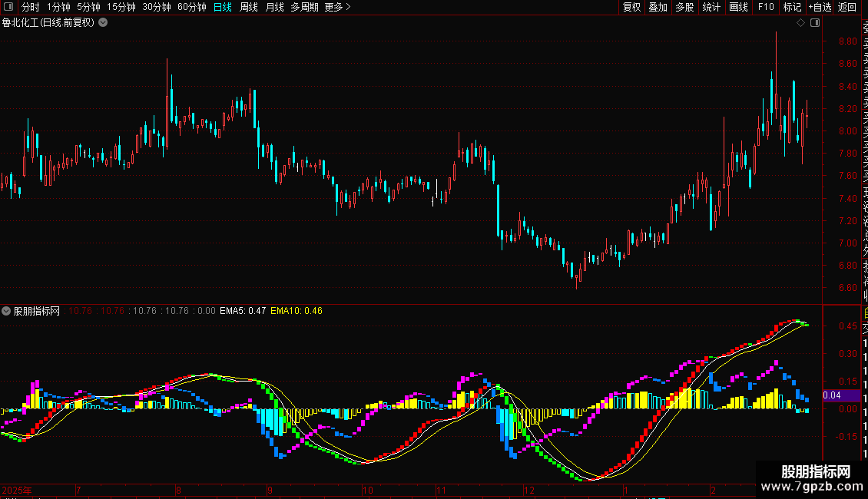
Task: Open 标记 to mark this stock
Action: 792,8
